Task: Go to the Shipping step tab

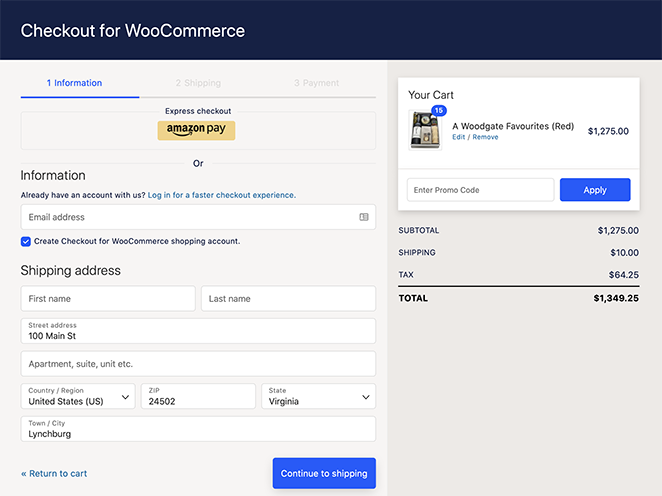Action: [198, 83]
